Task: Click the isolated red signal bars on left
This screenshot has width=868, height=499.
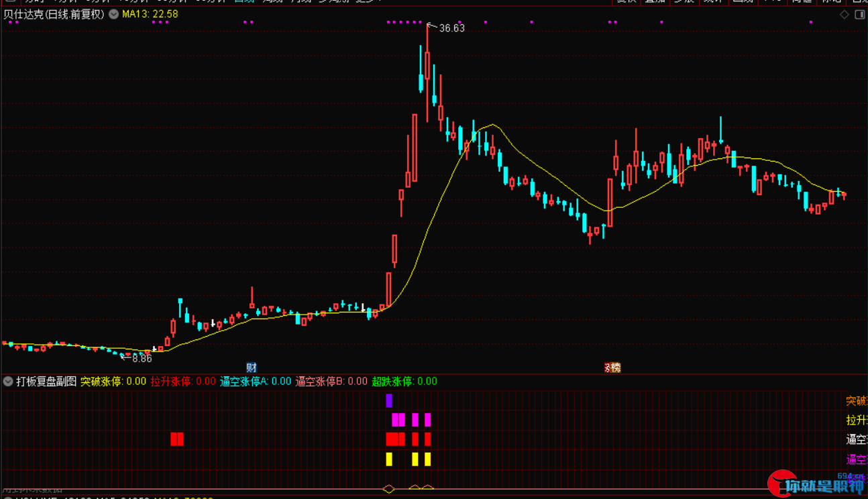Action: pyautogui.click(x=177, y=439)
